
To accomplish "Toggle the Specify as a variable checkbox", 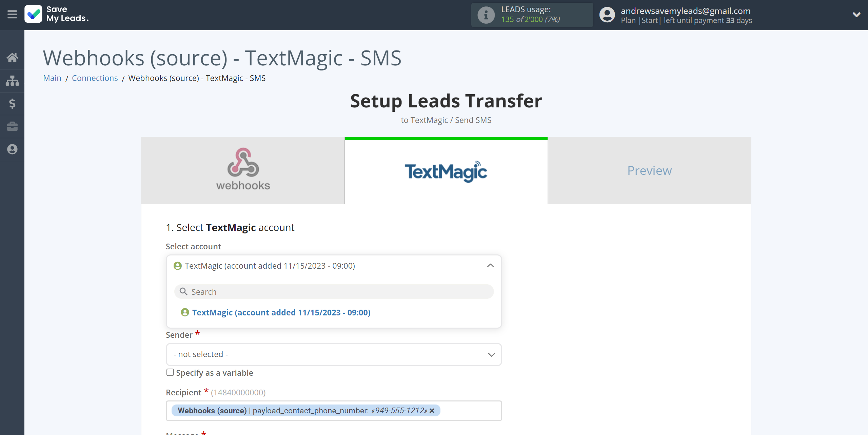I will pyautogui.click(x=170, y=372).
